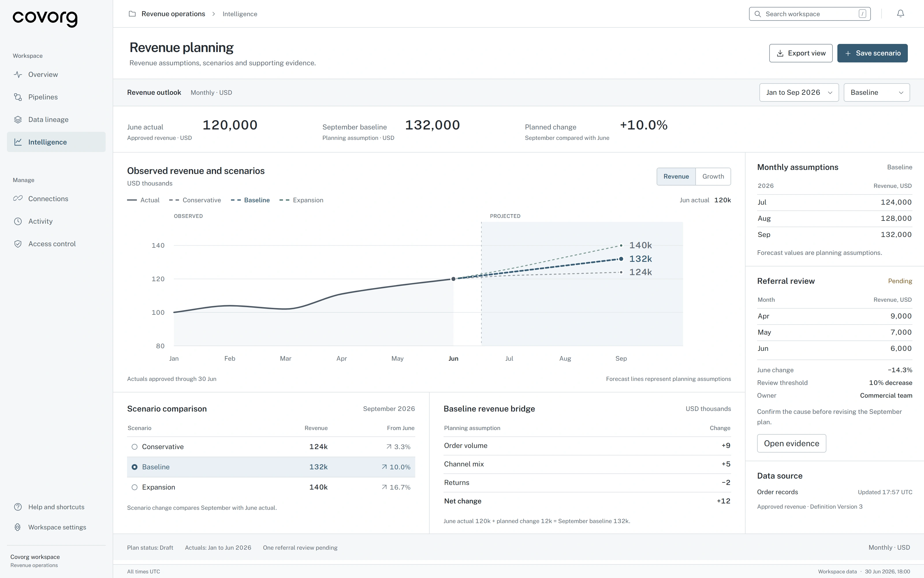The height and width of the screenshot is (578, 924).
Task: Click the plus icon in Save scenario
Action: coord(848,53)
